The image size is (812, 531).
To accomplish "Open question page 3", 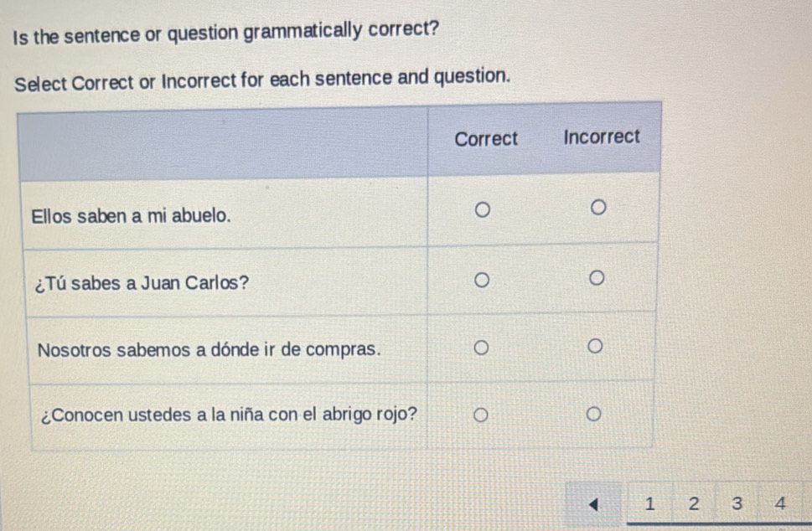I will click(736, 503).
